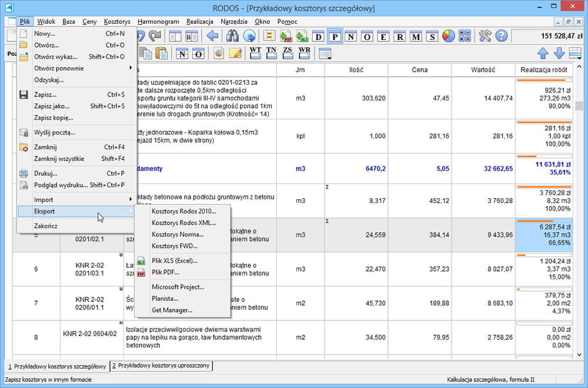Screen dimensions: 588x388
Task: Click the pie chart icon in toolbar
Action: click(x=449, y=36)
